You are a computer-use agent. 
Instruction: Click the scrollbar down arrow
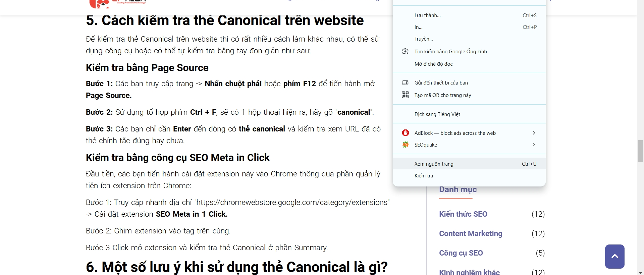[640, 272]
